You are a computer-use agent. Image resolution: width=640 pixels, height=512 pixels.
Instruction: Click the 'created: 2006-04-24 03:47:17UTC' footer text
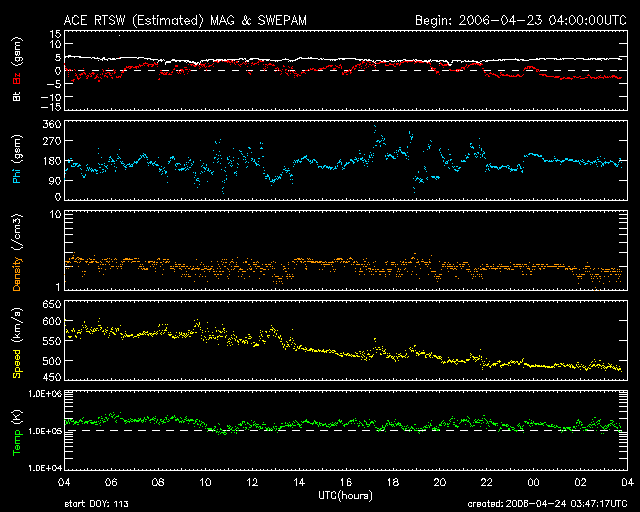click(x=547, y=504)
